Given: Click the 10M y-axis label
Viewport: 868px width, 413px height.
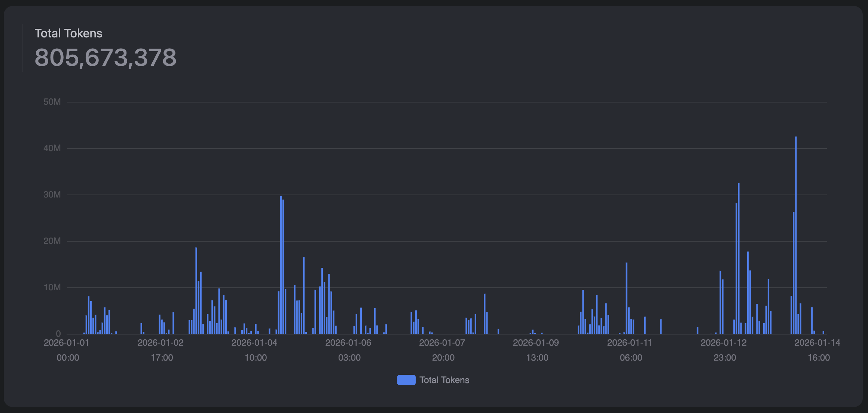Looking at the screenshot, I should [x=52, y=287].
